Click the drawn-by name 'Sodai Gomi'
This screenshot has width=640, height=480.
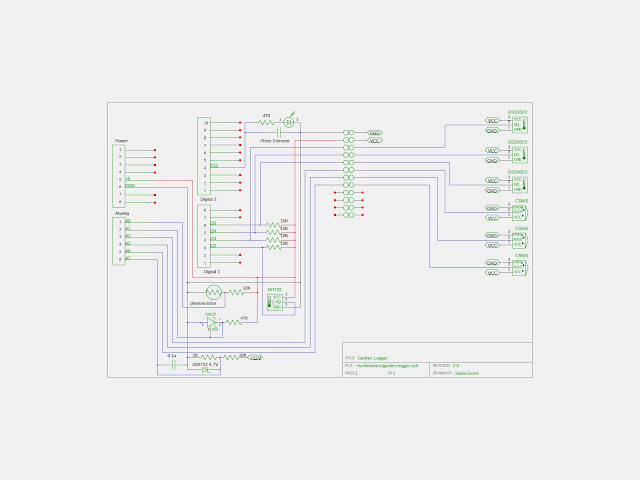pyautogui.click(x=467, y=373)
